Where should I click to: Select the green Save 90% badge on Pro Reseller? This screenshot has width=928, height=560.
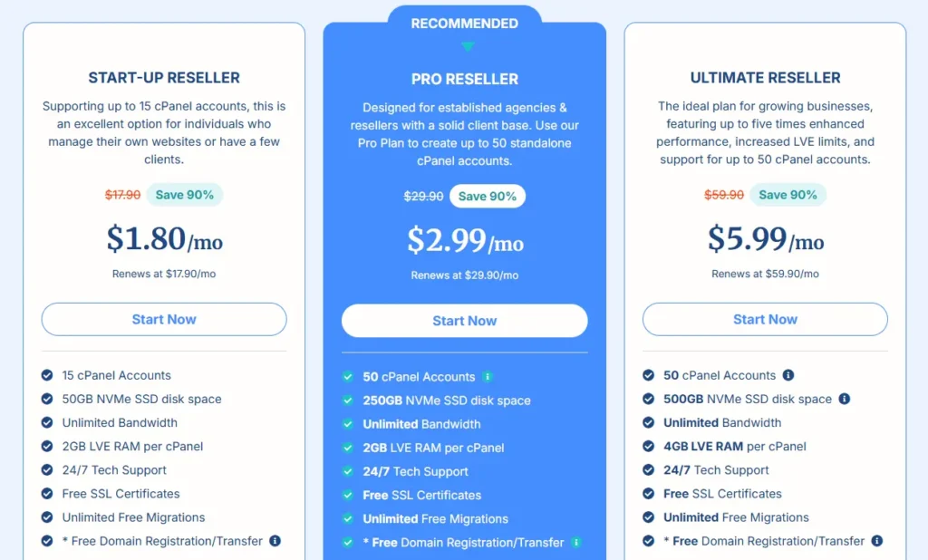488,196
